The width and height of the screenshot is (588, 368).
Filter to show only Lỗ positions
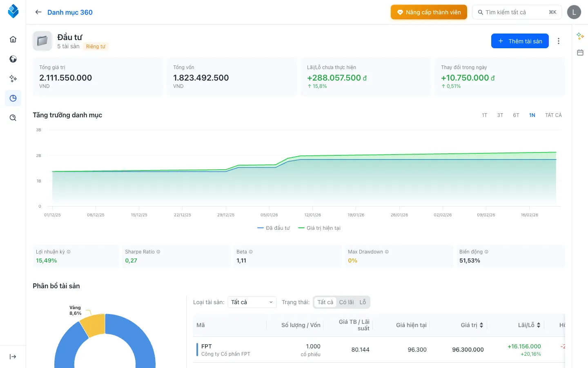point(363,302)
